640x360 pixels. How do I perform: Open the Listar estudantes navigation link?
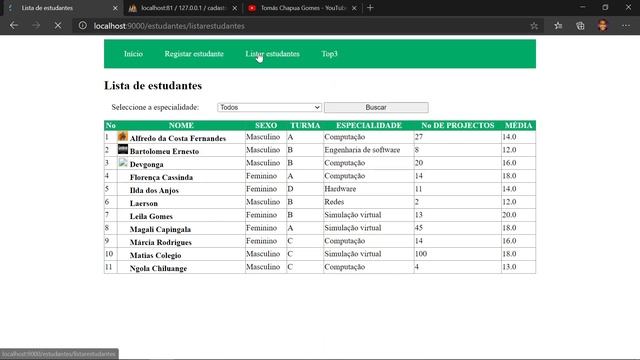[272, 54]
